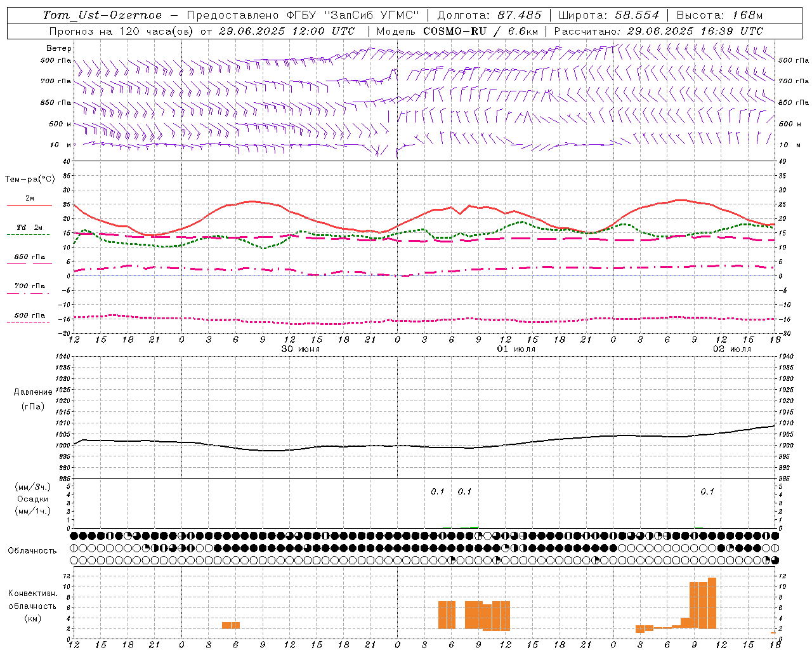
Task: Click the model name COSMO-RU / 6.6км
Action: (x=481, y=31)
